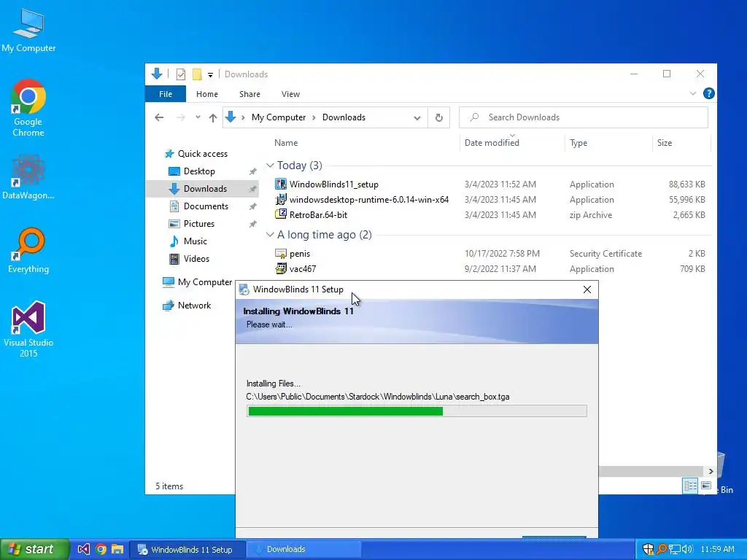Viewport: 747px width, 560px height.
Task: Toggle pin for Downloads in Quick access
Action: [x=252, y=189]
